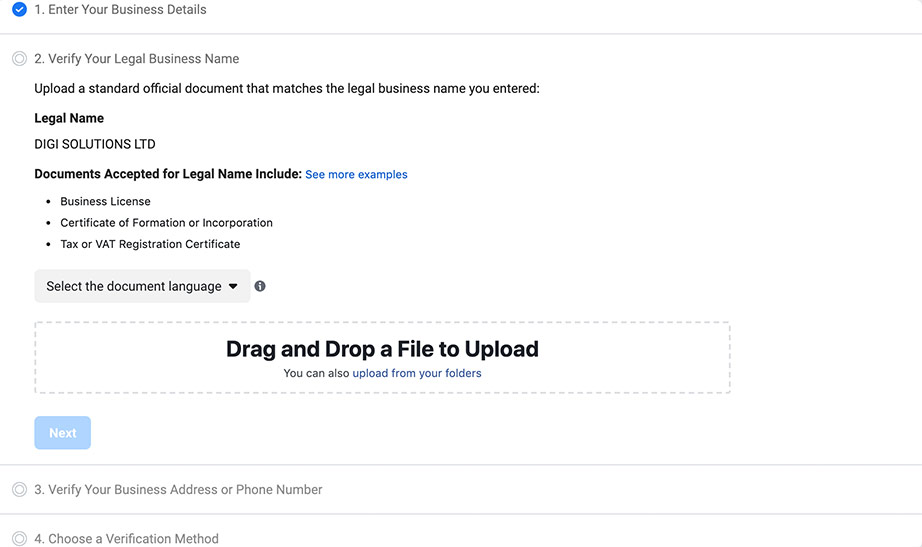Click the Drag and Drop a File to Upload heading
Screen dimensions: 922x547
pos(382,349)
